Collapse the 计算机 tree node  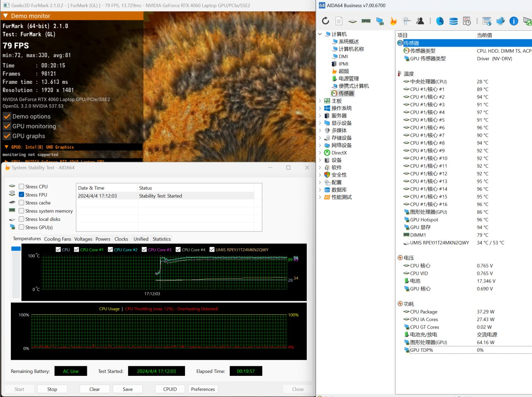(x=320, y=34)
